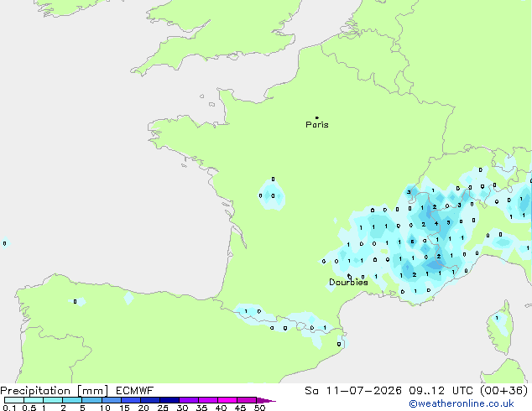
Task: Click the ECMWF model label
Action: [x=135, y=391]
